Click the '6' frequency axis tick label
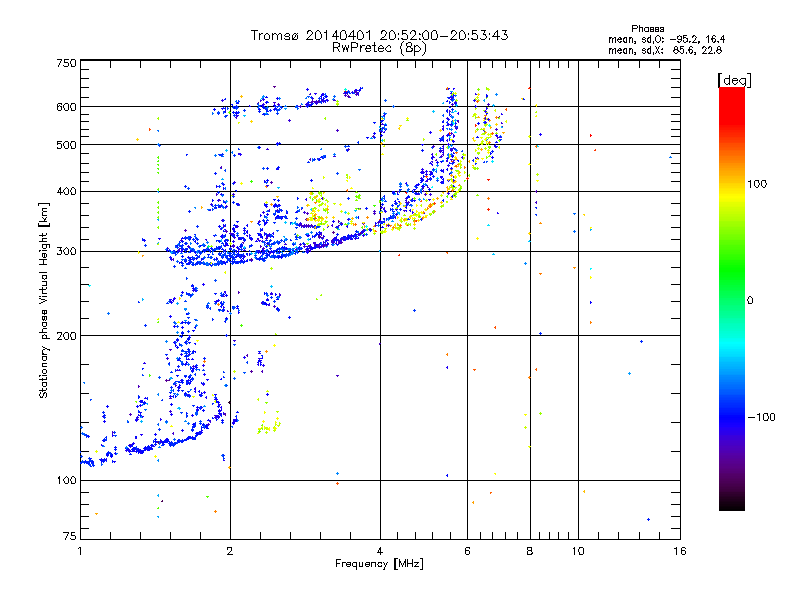Viewport: 800px width, 600px height. tap(467, 551)
